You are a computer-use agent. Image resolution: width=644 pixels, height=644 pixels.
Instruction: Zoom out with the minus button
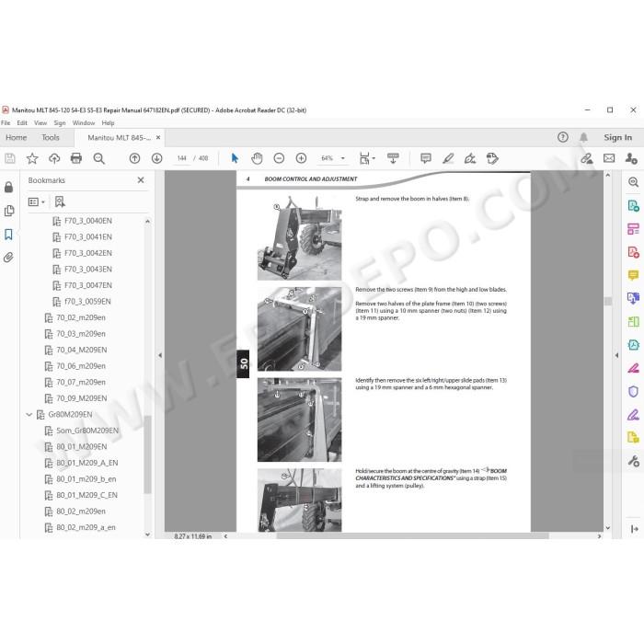(x=279, y=158)
